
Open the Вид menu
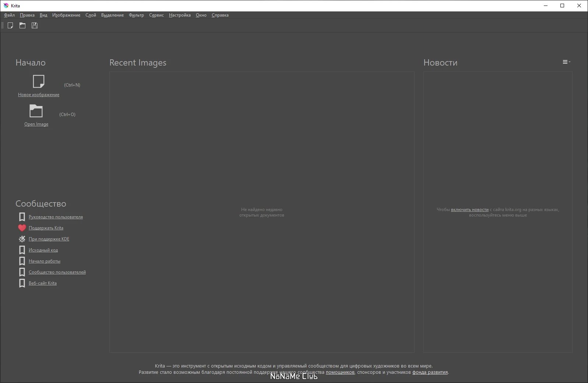tap(43, 15)
